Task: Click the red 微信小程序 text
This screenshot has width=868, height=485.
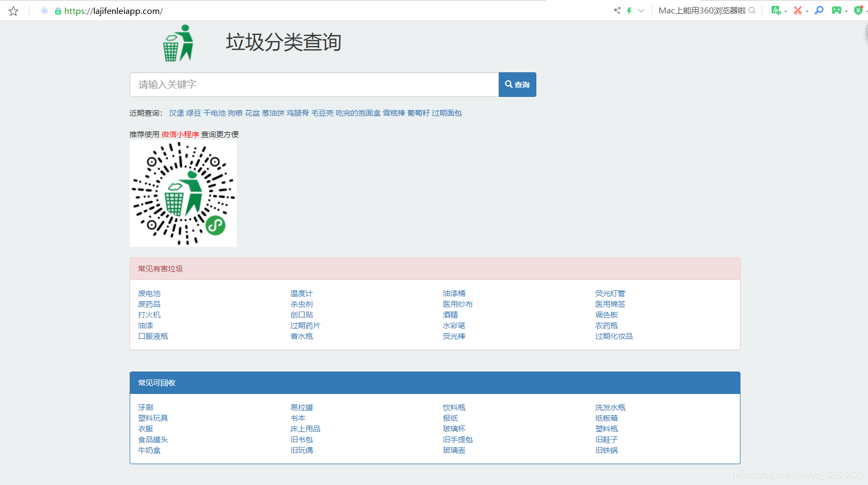Action: [x=180, y=134]
